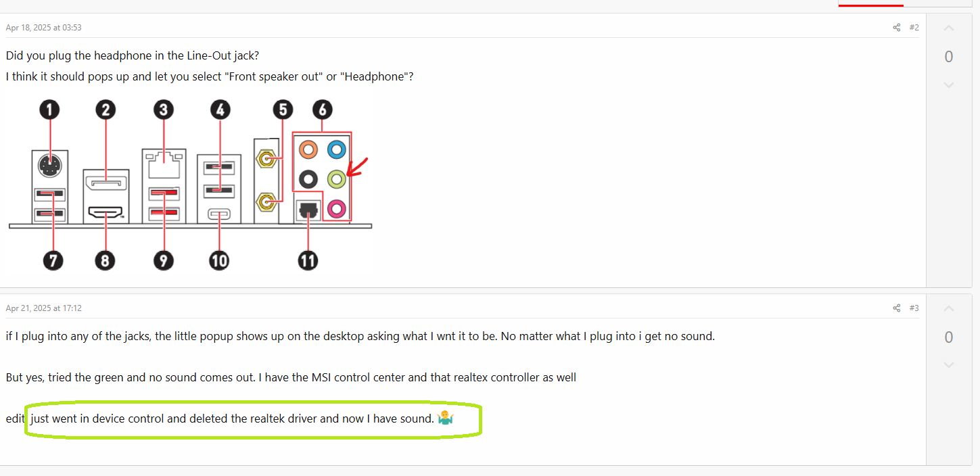The width and height of the screenshot is (980, 476).
Task: Click the shrugging emoji in post #3
Action: point(446,419)
